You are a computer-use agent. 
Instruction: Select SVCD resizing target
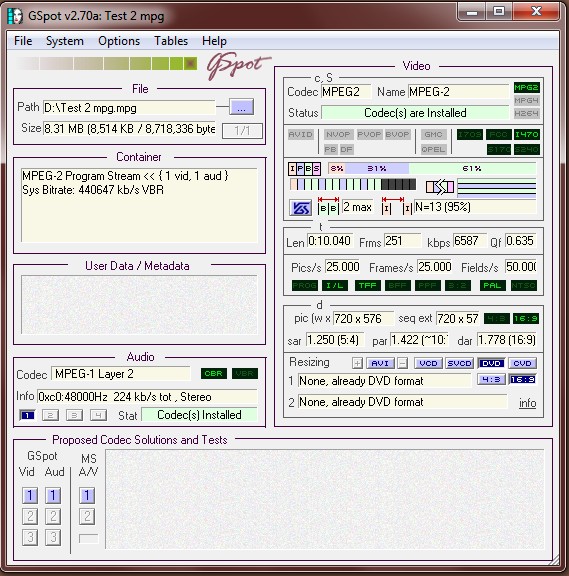pos(460,363)
